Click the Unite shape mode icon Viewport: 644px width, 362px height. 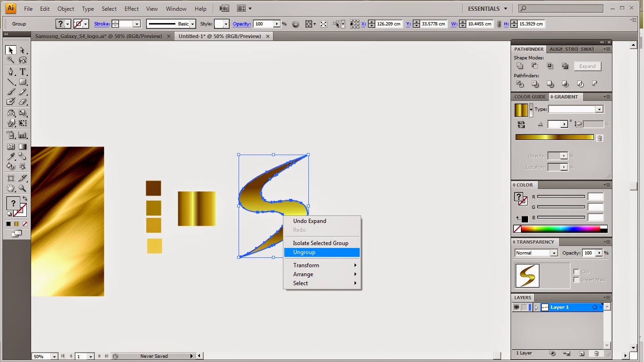pyautogui.click(x=520, y=66)
